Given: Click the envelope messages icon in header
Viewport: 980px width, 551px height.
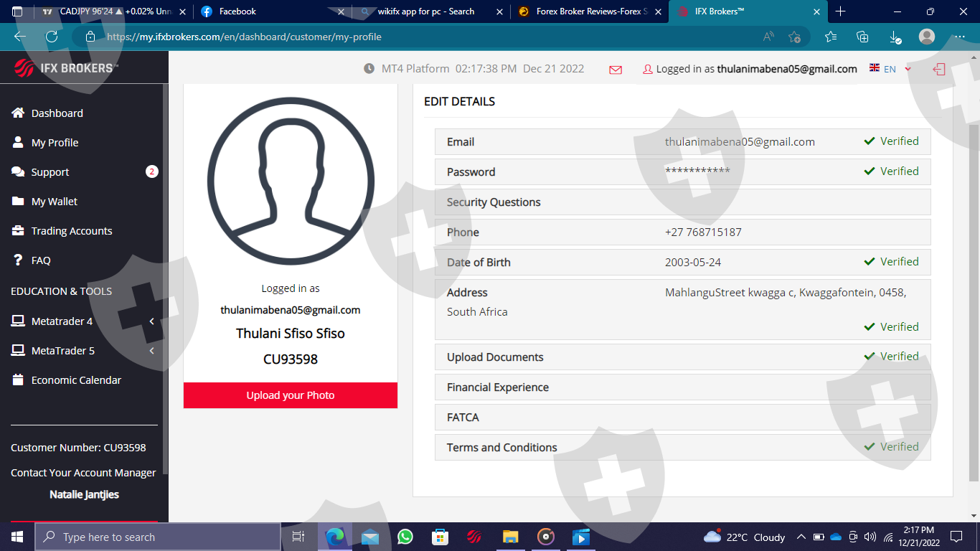Looking at the screenshot, I should 615,70.
